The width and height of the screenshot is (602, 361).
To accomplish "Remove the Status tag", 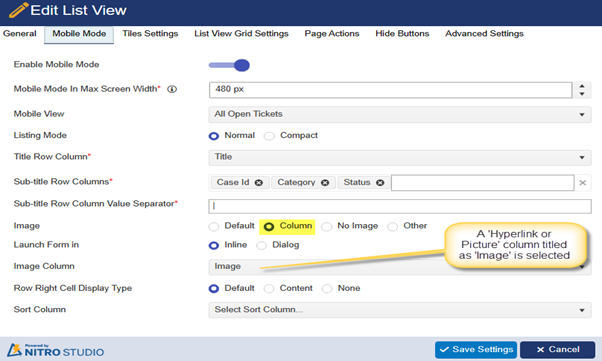I will click(x=380, y=183).
